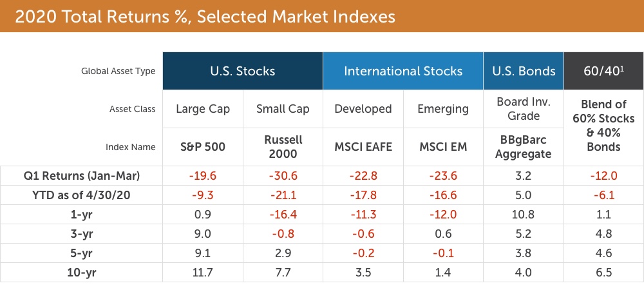644x290 pixels.
Task: Select the S&P 500 Q1 return -19.6
Action: [x=203, y=174]
